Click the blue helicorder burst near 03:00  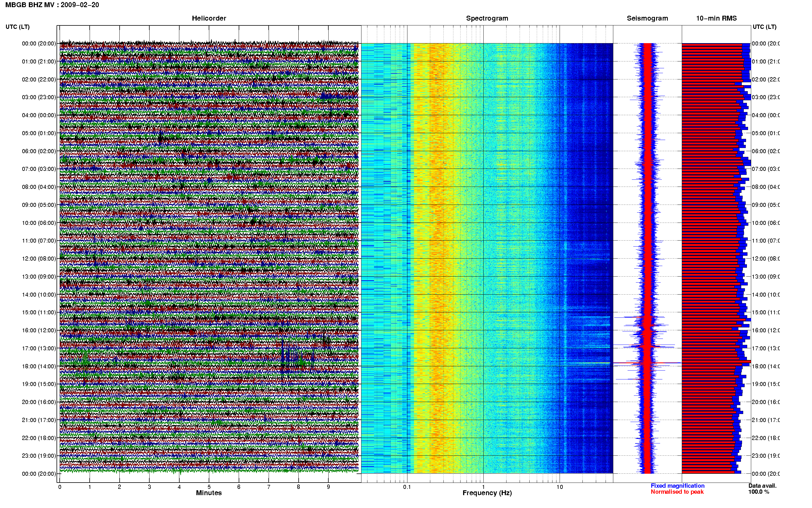tap(331, 96)
